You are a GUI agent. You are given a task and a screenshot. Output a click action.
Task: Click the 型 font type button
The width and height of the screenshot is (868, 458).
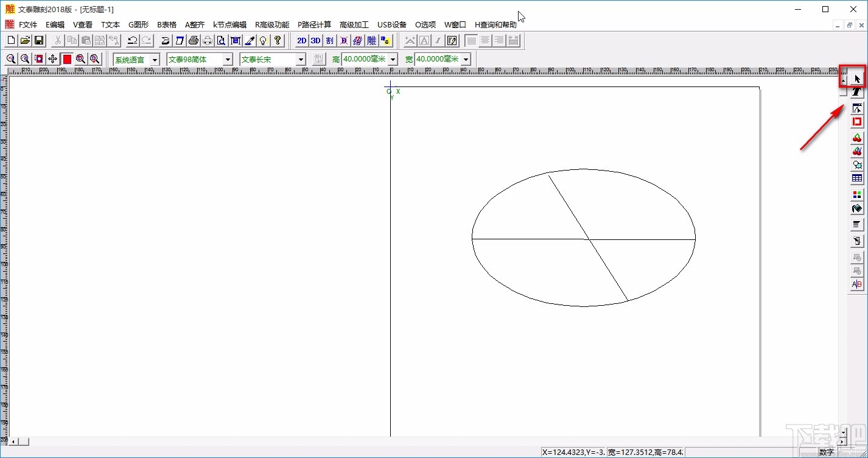point(319,59)
